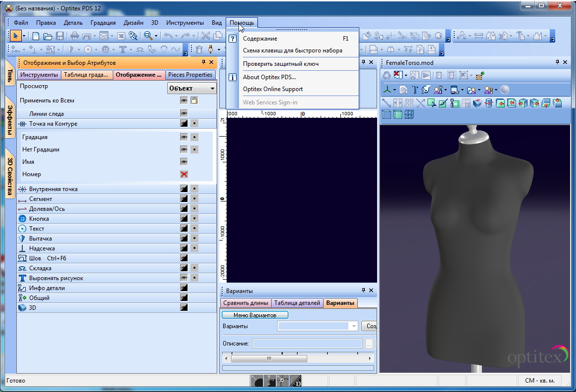
Task: Switch to the Pieces Properties tab
Action: 190,75
